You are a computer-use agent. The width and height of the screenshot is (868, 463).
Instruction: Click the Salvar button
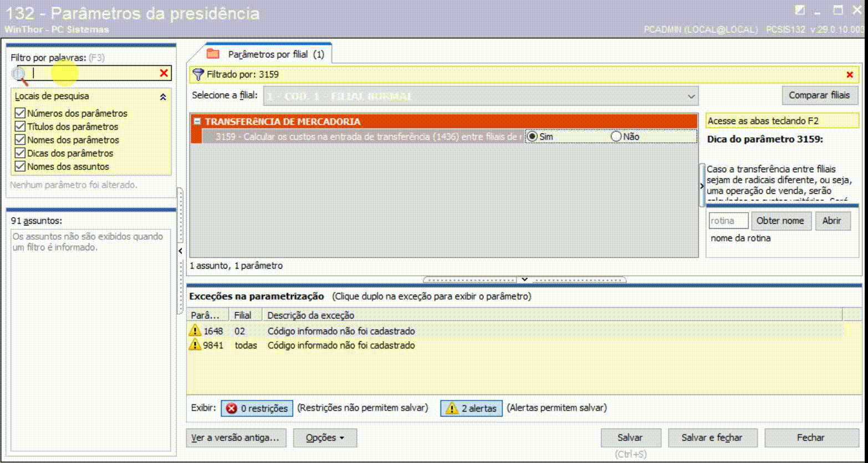(630, 438)
